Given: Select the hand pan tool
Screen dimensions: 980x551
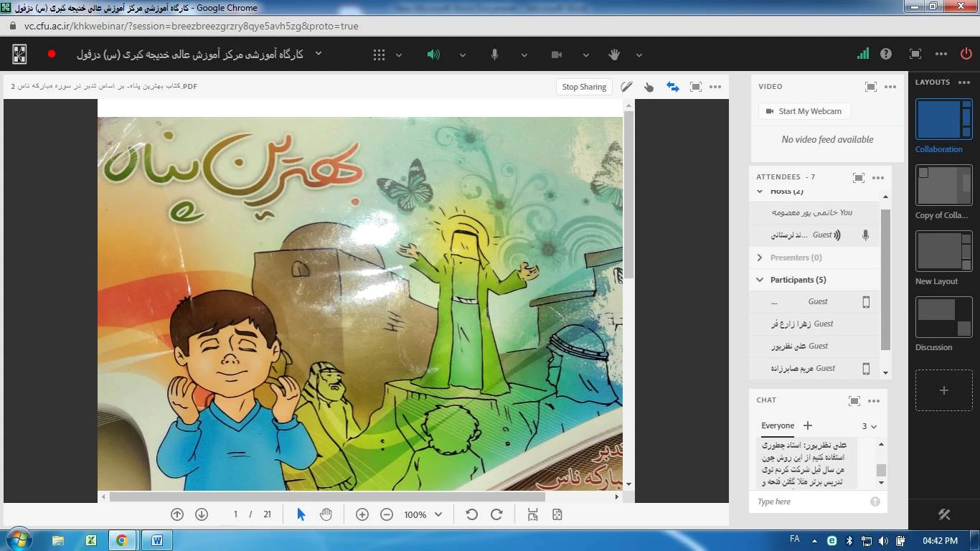Looking at the screenshot, I should (x=326, y=514).
